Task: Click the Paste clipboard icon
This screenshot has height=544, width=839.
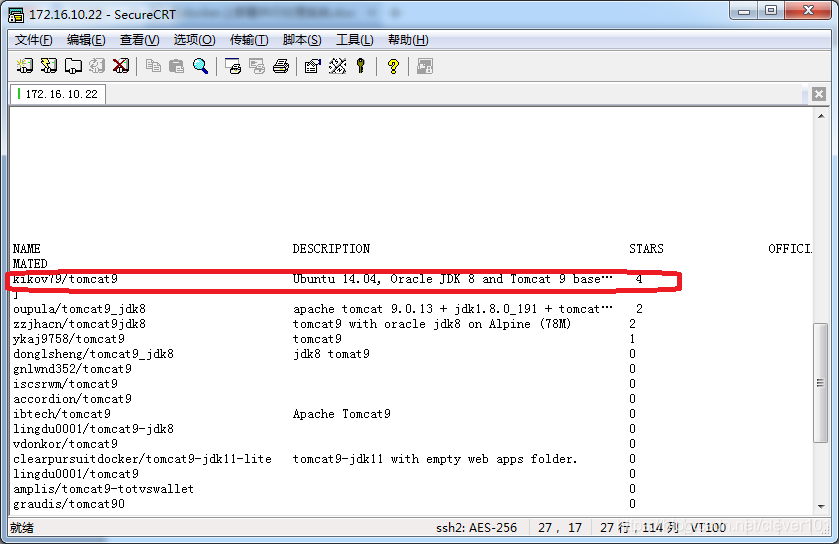Action: [x=177, y=66]
